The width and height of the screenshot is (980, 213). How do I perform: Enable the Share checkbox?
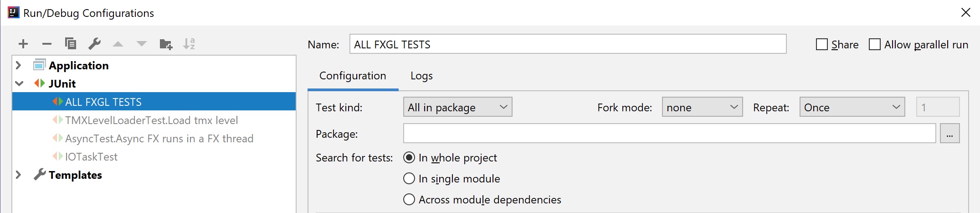[x=822, y=44]
